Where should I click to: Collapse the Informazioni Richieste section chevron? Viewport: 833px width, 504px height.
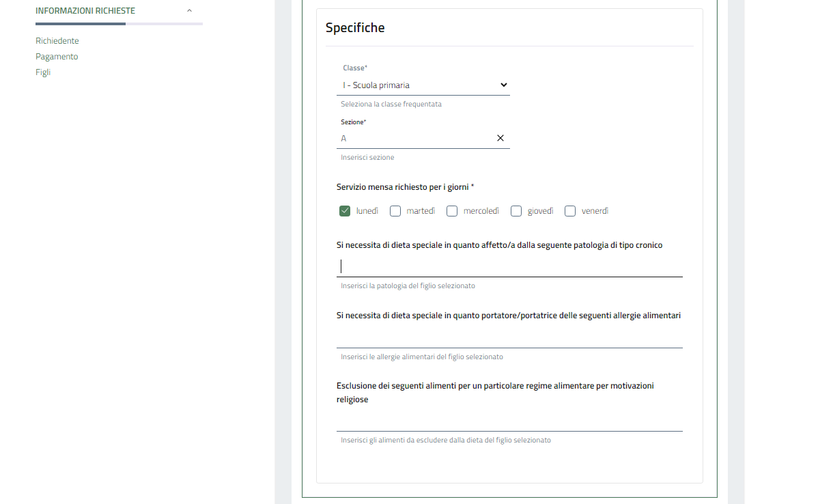tap(189, 11)
